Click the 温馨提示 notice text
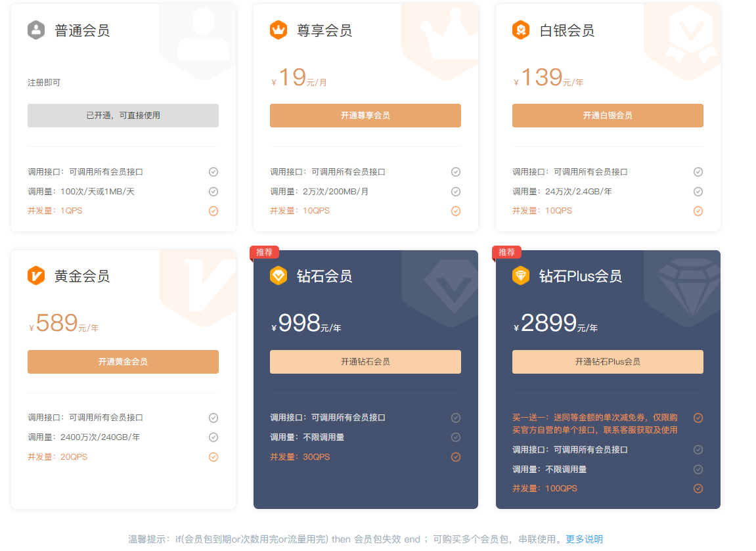The width and height of the screenshot is (756, 551). coord(346,539)
